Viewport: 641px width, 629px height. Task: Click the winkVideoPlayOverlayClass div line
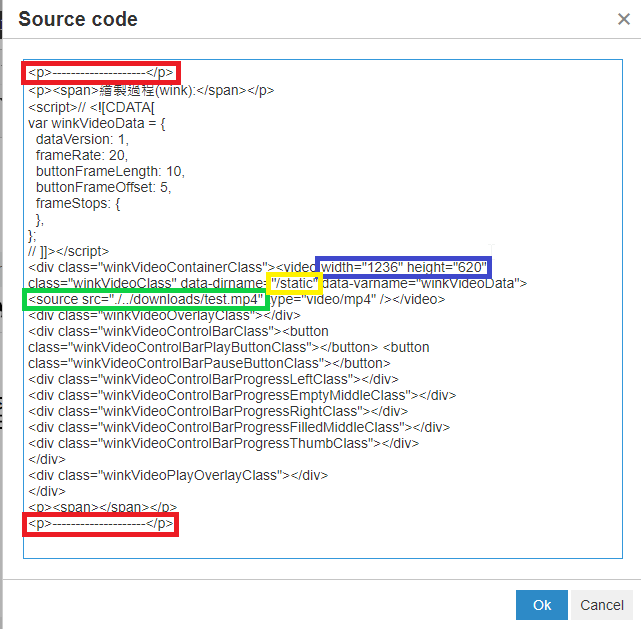coord(178,475)
